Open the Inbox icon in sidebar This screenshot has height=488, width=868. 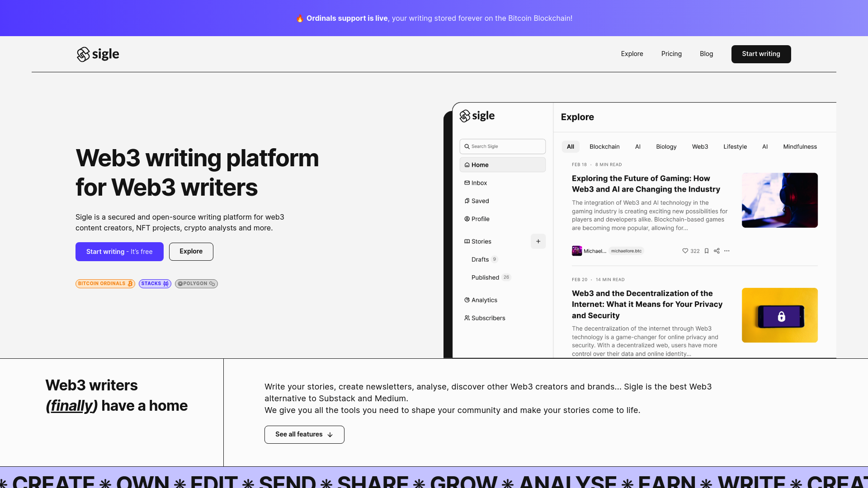(x=467, y=183)
